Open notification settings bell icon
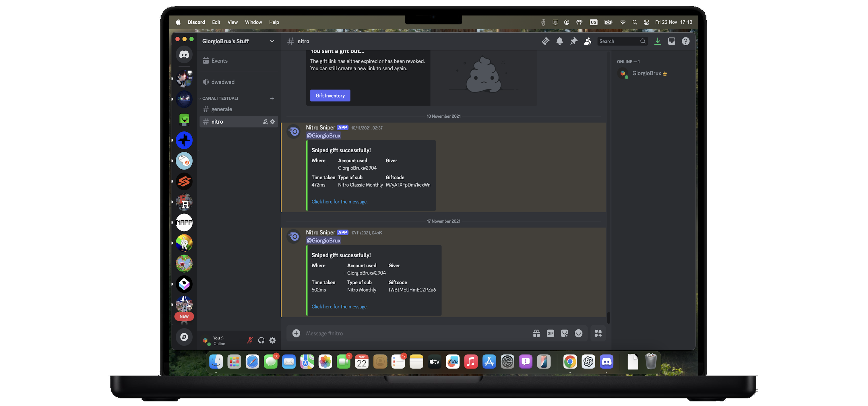Viewport: 868px width, 406px height. coord(559,41)
